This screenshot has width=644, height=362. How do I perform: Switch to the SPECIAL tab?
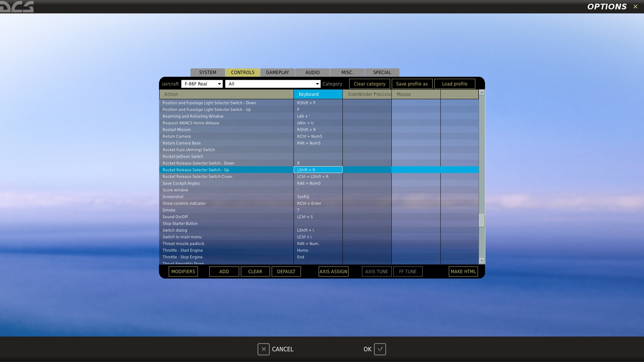pyautogui.click(x=382, y=72)
